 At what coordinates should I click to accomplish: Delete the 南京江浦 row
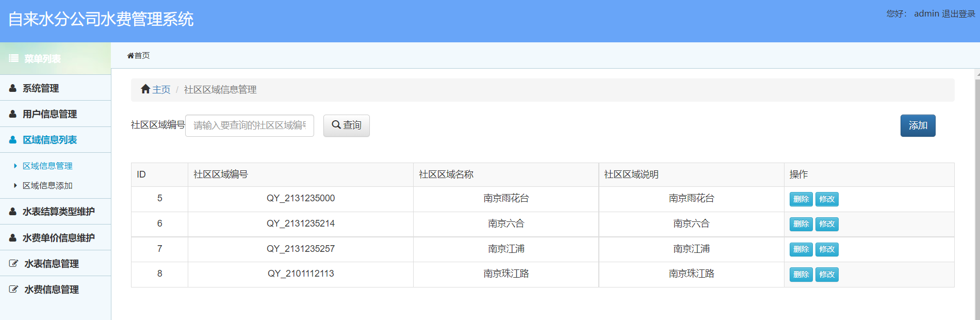pos(801,249)
